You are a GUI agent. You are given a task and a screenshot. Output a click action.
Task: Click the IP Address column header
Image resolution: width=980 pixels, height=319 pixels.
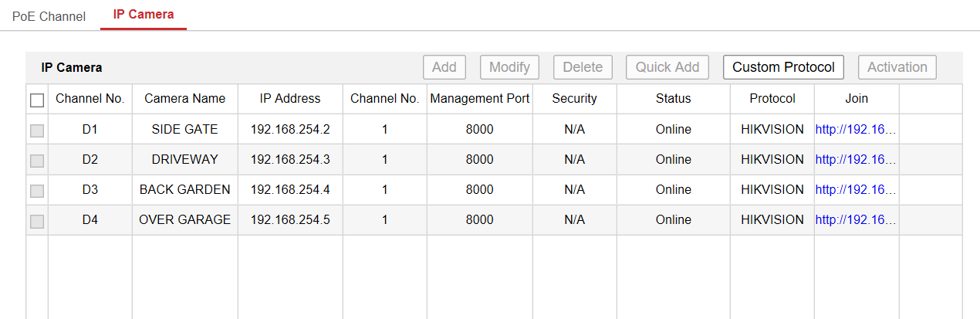point(290,99)
